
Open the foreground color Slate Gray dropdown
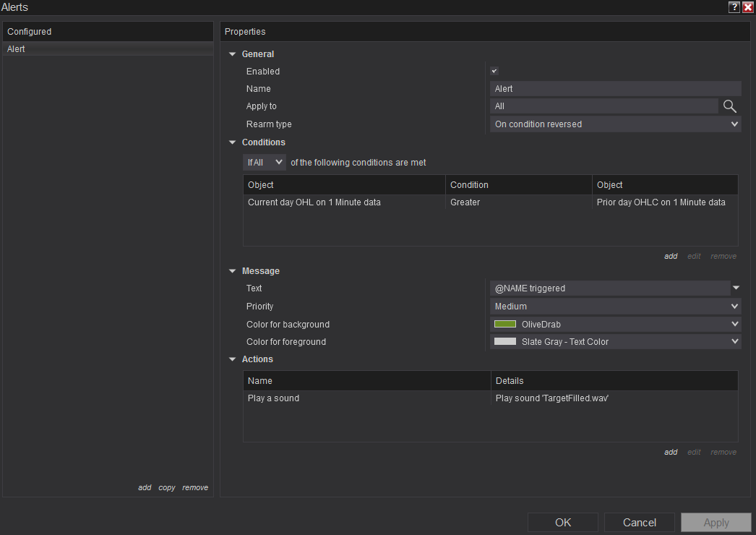coord(615,342)
